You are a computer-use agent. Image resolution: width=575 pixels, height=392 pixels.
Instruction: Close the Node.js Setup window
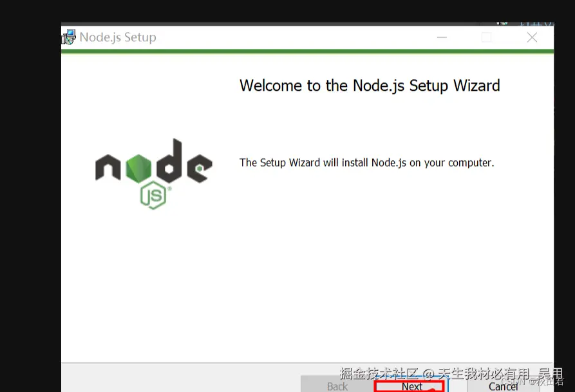(532, 37)
